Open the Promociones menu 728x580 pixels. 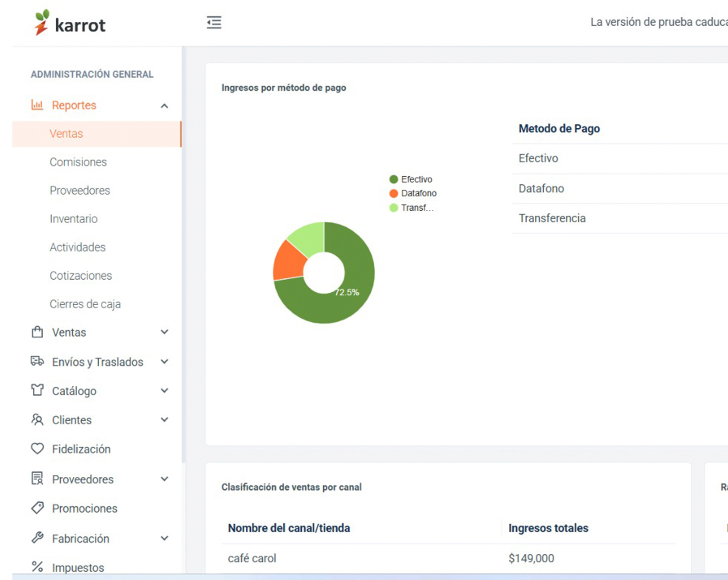coord(84,508)
